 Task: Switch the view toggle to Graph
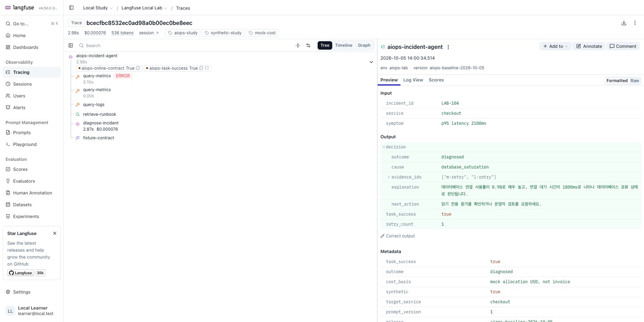pyautogui.click(x=364, y=45)
